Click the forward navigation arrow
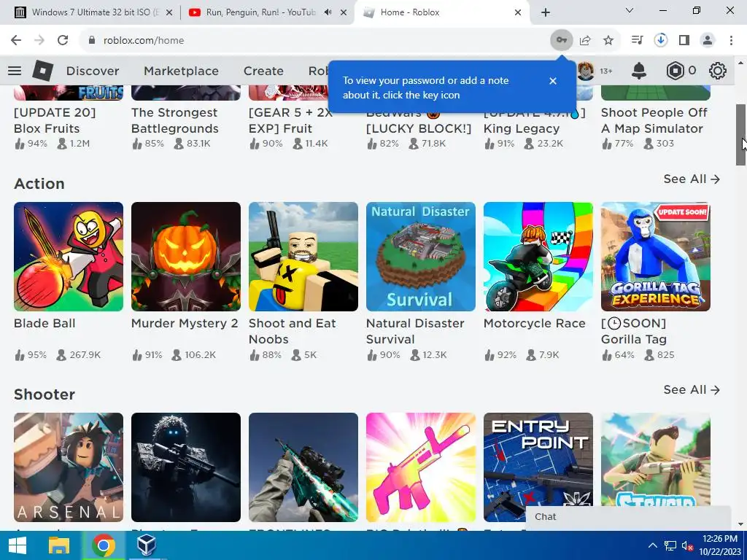The height and width of the screenshot is (560, 747). click(x=39, y=41)
